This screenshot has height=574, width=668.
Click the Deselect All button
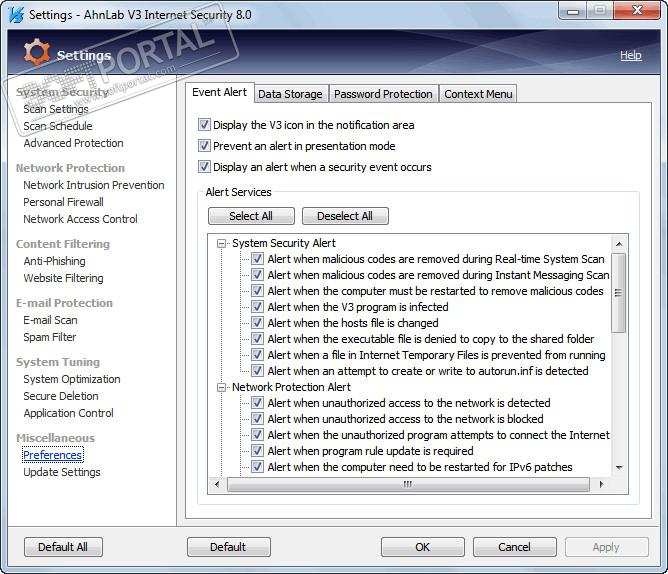[x=345, y=216]
